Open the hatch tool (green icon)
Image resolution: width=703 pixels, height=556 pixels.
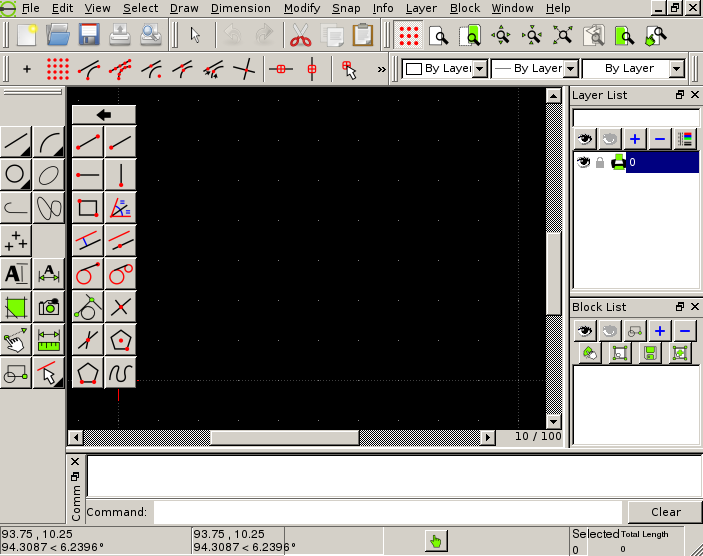tap(16, 307)
